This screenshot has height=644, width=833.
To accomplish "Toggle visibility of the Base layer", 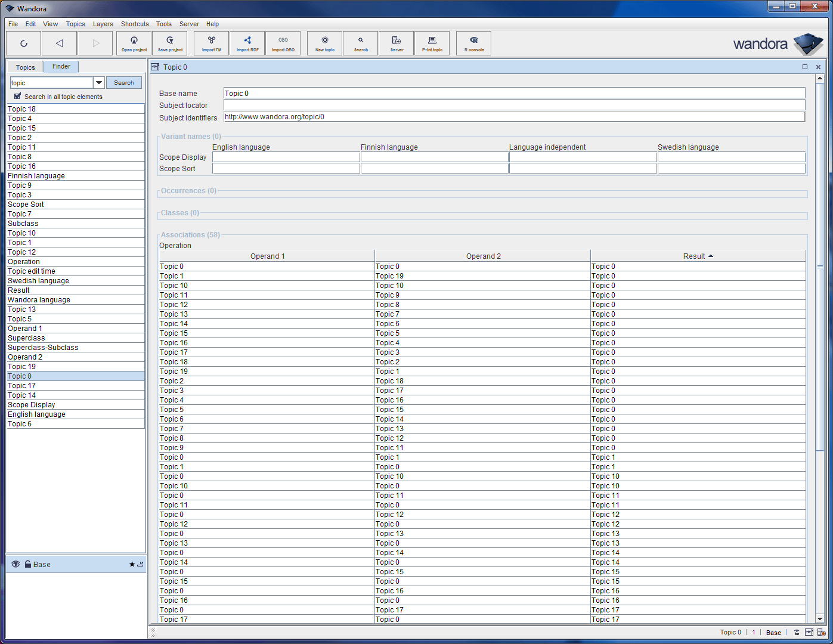I will coord(16,564).
